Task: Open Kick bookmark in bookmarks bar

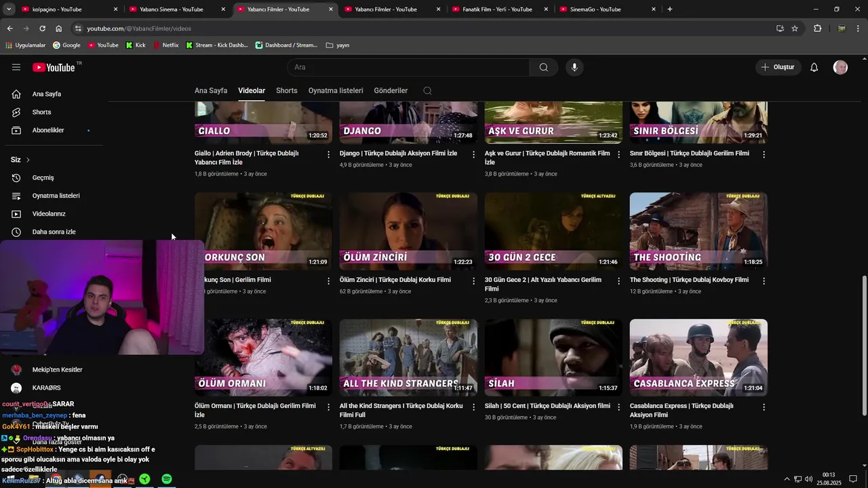Action: pyautogui.click(x=136, y=45)
